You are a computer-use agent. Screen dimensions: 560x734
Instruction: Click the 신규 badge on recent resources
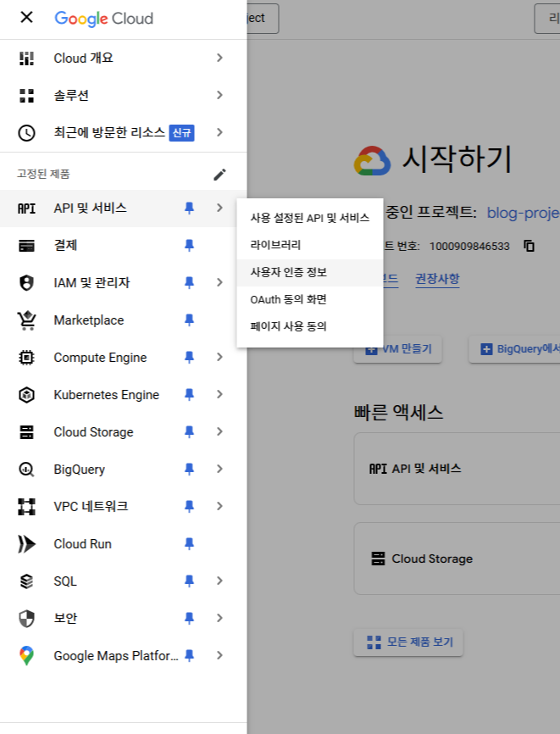(x=181, y=133)
